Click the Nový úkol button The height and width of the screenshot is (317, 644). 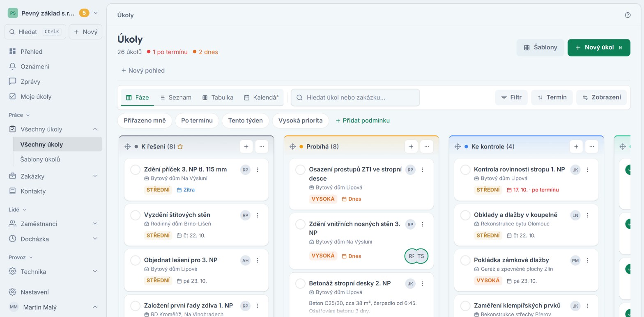pos(599,48)
